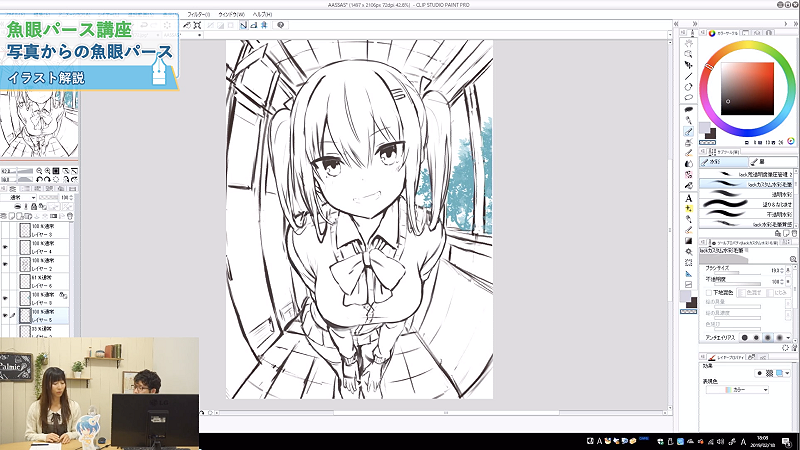Open the color wheel mode icon below wheel

[x=790, y=141]
